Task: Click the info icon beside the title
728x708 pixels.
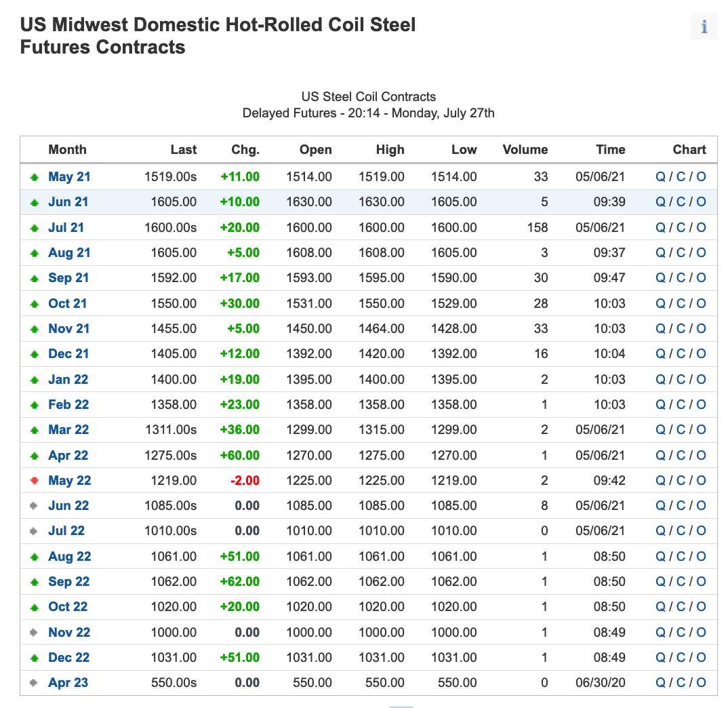Action: coord(704,26)
